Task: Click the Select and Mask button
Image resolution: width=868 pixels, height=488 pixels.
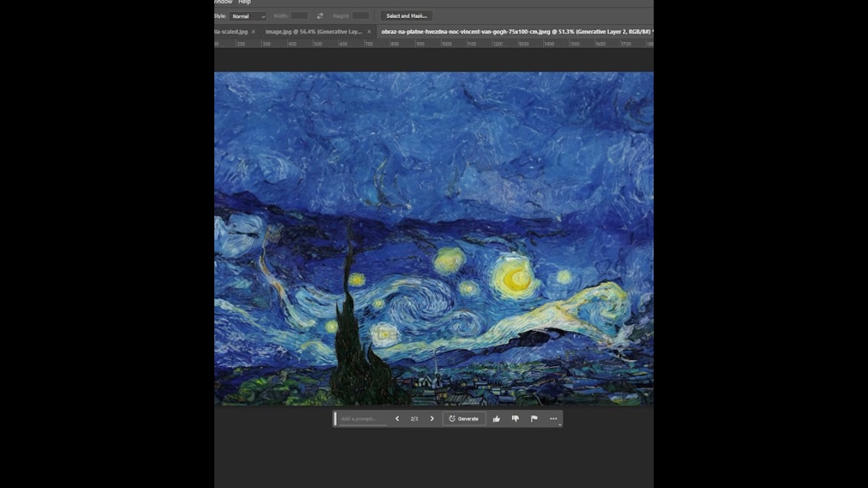Action: [x=406, y=16]
